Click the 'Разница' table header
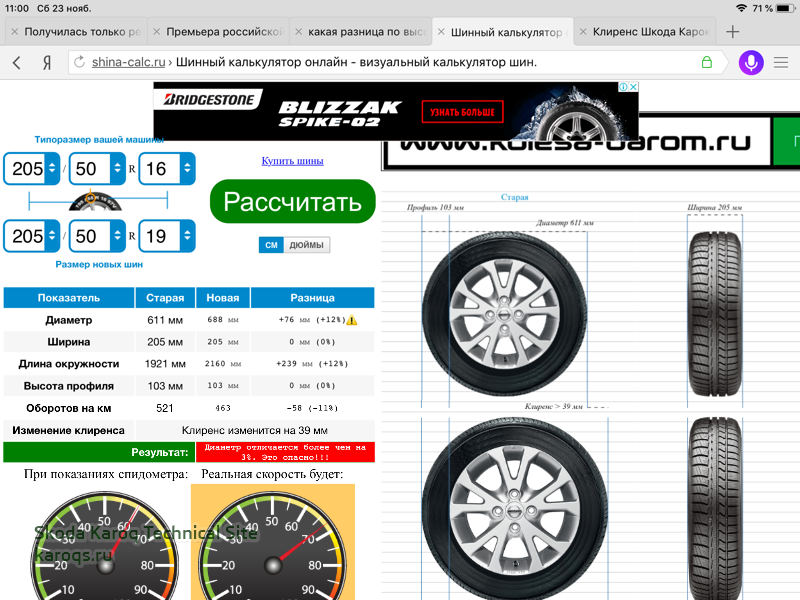 312,297
